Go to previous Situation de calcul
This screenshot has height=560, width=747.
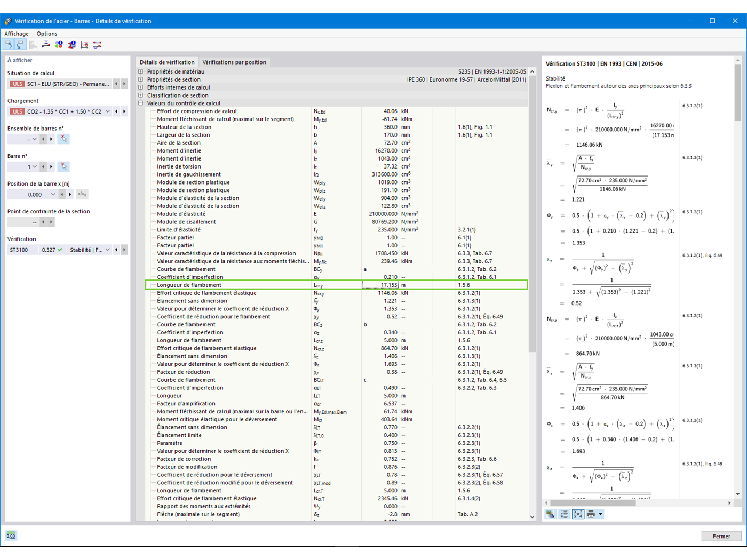click(x=116, y=84)
